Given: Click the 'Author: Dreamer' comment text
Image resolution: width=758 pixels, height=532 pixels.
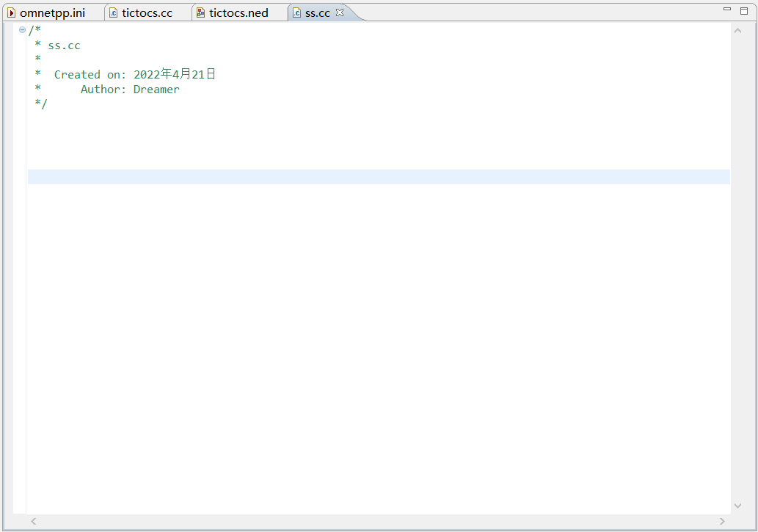Looking at the screenshot, I should click(x=130, y=90).
